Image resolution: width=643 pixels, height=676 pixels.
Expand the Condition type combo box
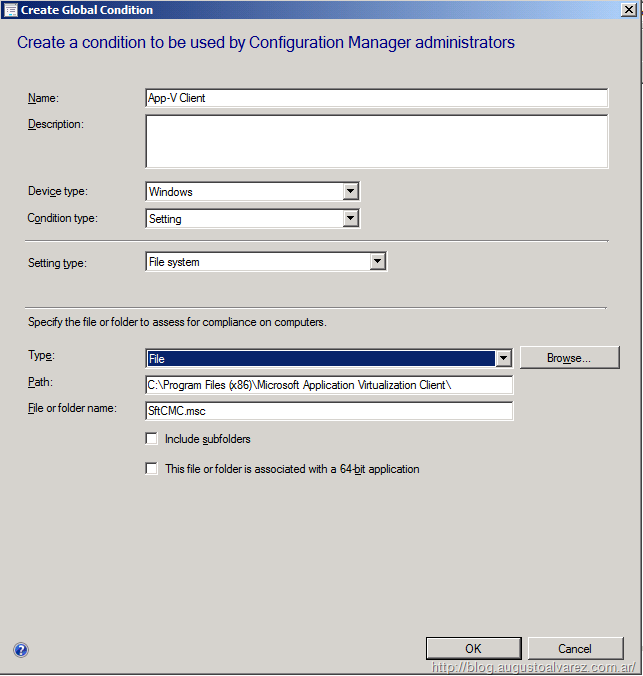tap(350, 218)
